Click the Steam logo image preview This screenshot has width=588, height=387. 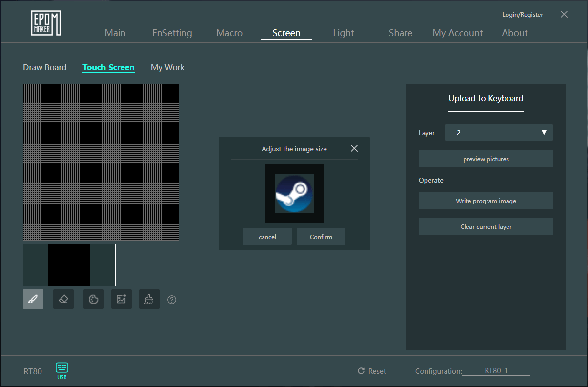coord(294,194)
